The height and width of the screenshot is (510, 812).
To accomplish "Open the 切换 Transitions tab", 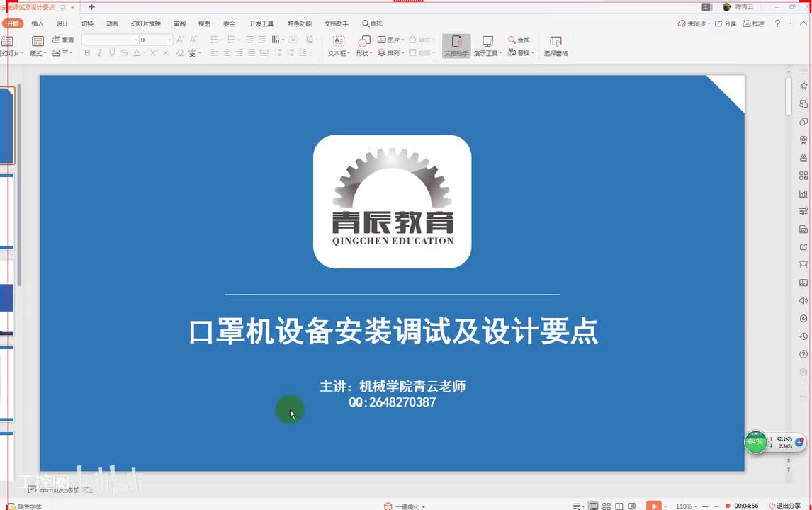I will [x=87, y=23].
